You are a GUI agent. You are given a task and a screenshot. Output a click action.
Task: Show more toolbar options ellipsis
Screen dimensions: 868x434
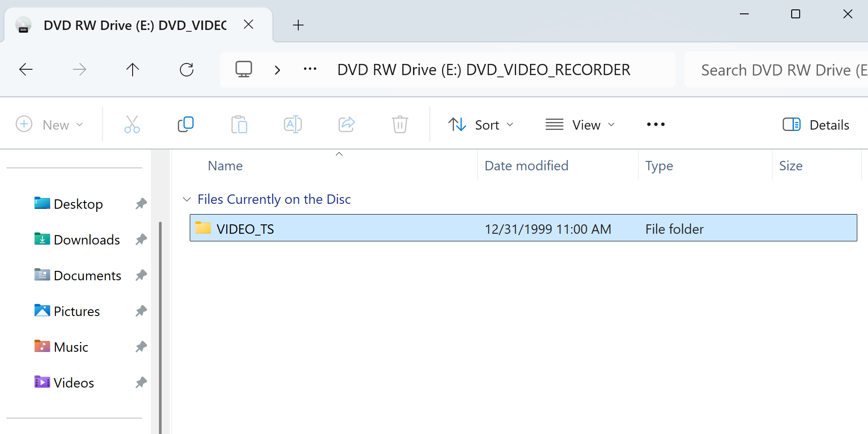[655, 125]
